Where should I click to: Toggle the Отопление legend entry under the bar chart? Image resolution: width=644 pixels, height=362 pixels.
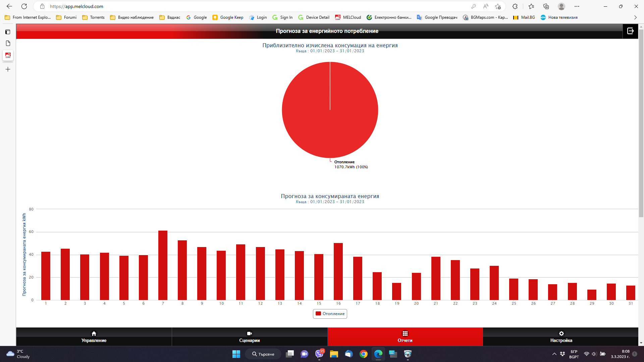pyautogui.click(x=330, y=314)
